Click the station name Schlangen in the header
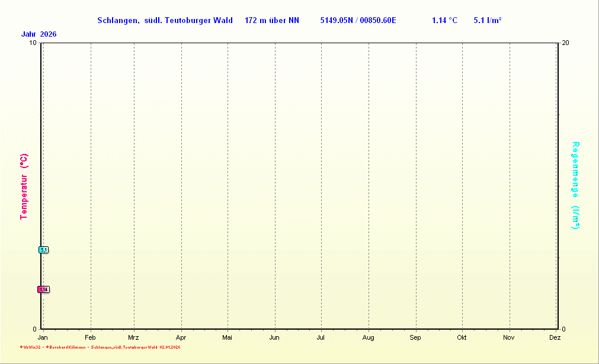Screen dimensions: 599x364 [118, 21]
